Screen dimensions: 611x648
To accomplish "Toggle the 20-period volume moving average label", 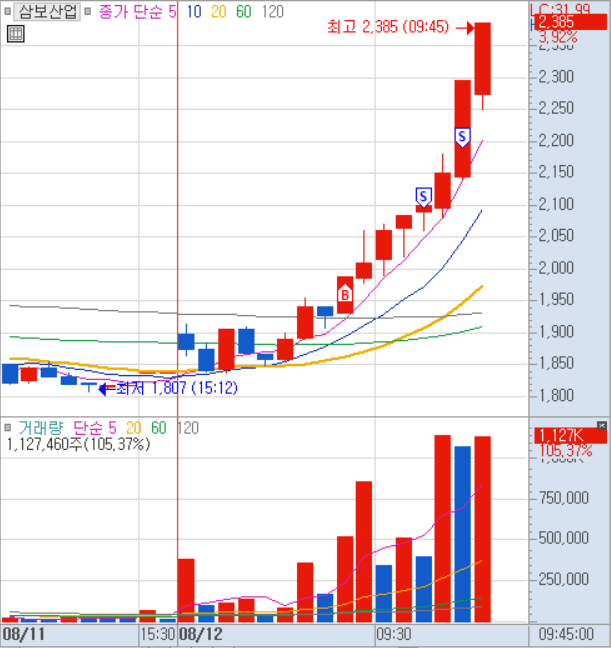I will coord(133,427).
